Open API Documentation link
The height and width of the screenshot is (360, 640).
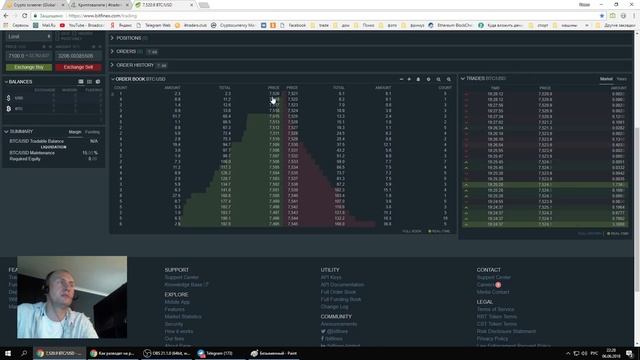coord(342,284)
